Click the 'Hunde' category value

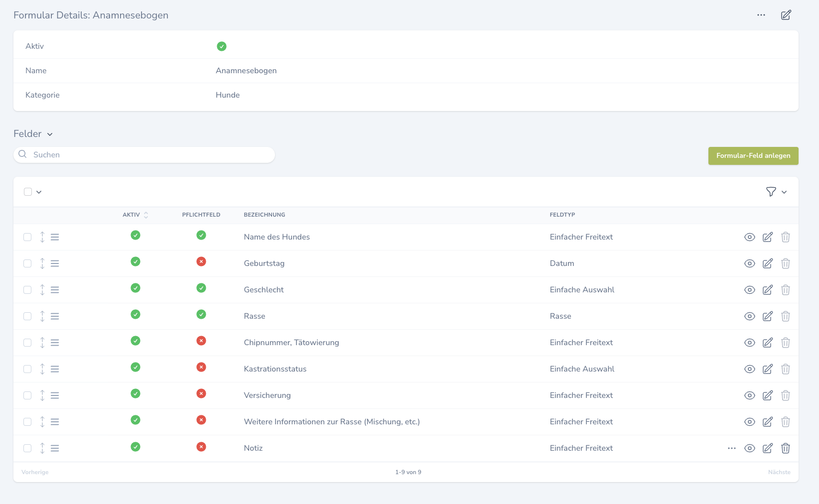click(228, 95)
